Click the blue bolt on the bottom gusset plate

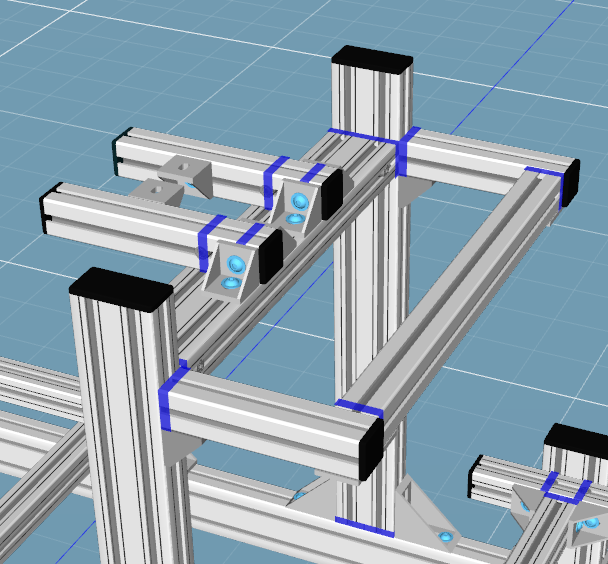click(x=447, y=538)
